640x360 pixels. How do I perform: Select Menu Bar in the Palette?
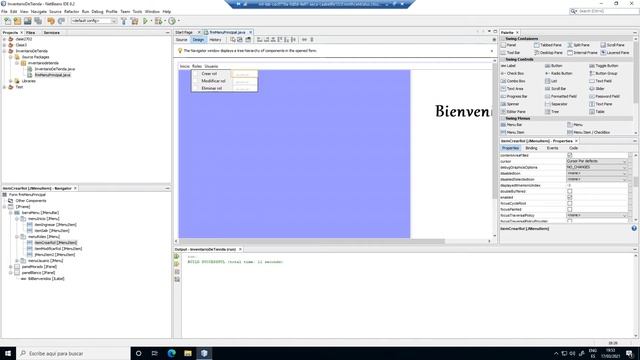(x=511, y=125)
